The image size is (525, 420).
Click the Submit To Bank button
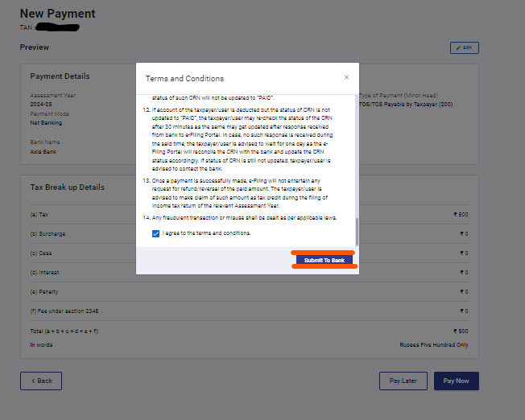coord(324,261)
